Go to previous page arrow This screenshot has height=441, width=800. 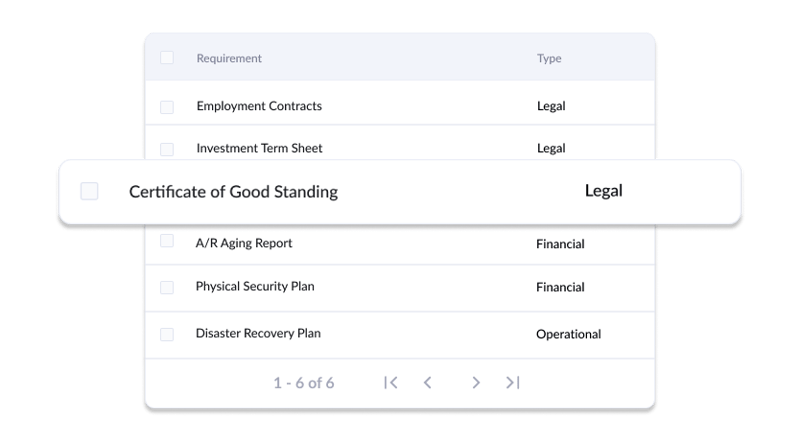tap(428, 382)
